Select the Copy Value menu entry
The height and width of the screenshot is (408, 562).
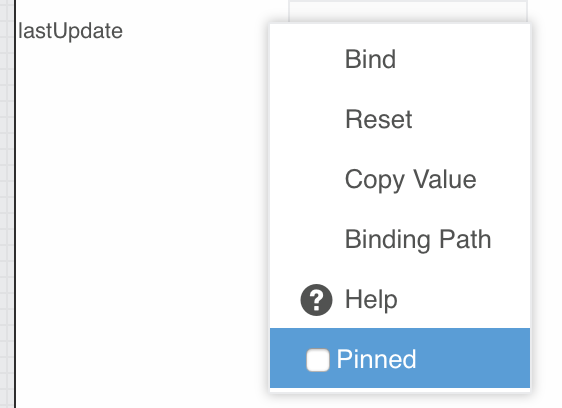pos(410,179)
